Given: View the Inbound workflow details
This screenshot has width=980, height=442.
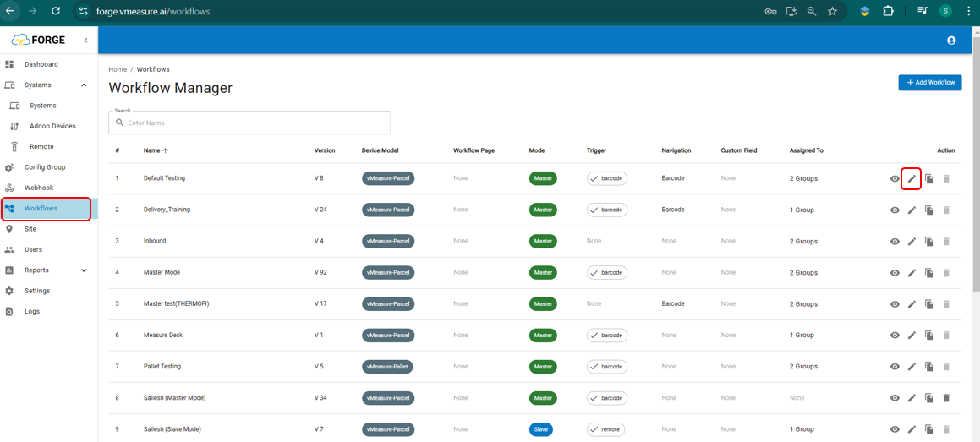Looking at the screenshot, I should tap(895, 242).
